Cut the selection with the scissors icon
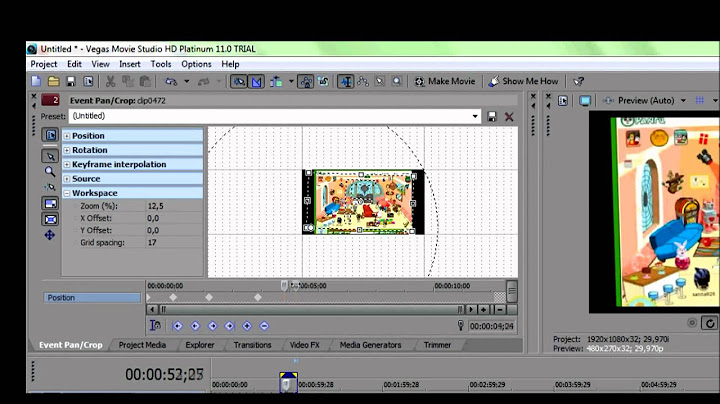 [x=110, y=81]
